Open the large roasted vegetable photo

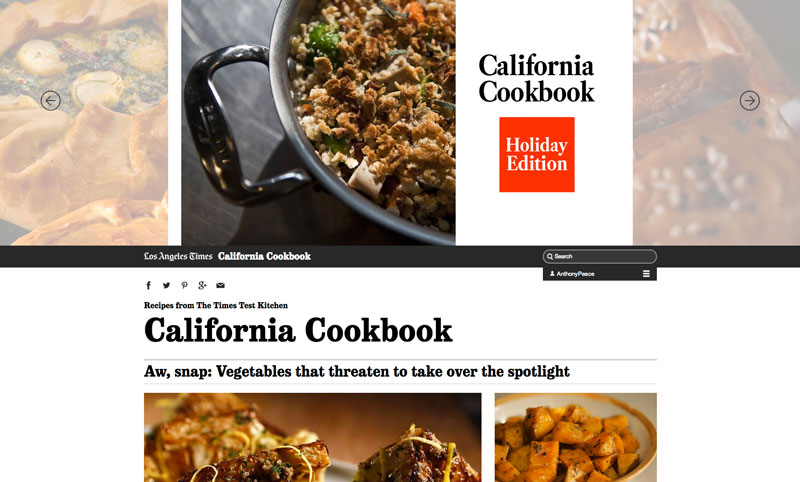click(312, 438)
